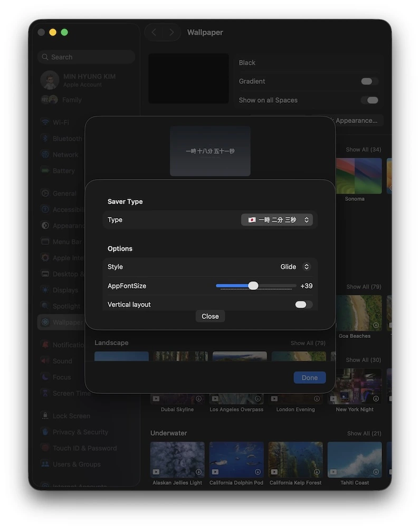Click the Touch ID & Password icon
This screenshot has height=528, width=420.
click(x=45, y=448)
